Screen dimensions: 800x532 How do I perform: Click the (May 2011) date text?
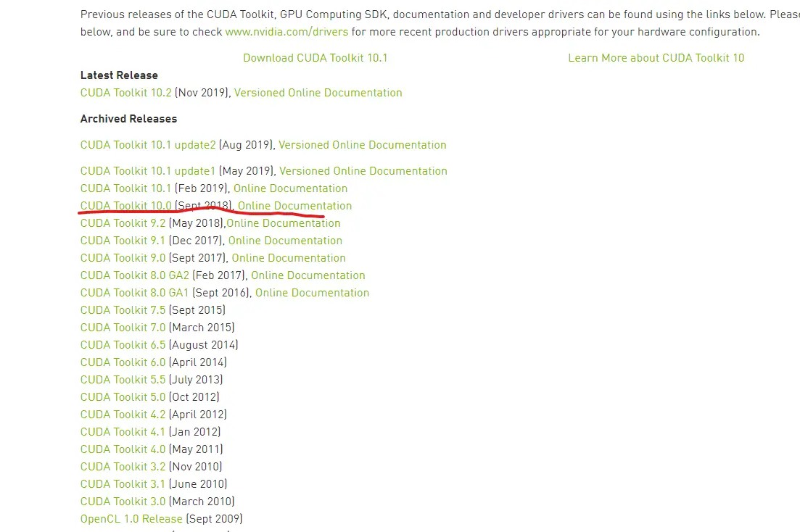click(196, 449)
